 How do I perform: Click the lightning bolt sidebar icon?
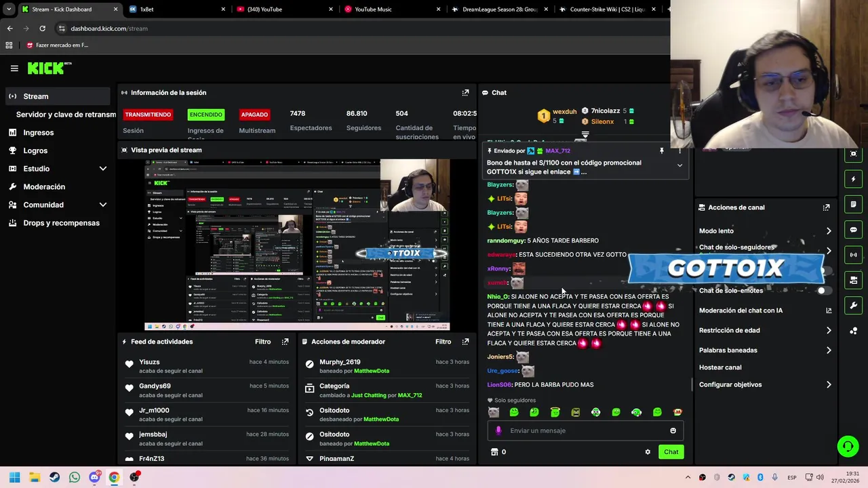click(x=853, y=179)
